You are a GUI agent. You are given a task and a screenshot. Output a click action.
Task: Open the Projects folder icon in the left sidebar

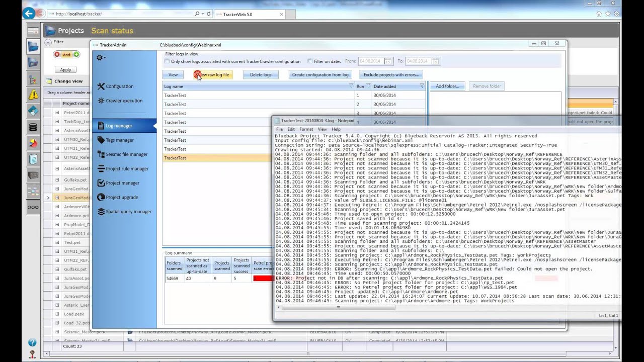33,46
